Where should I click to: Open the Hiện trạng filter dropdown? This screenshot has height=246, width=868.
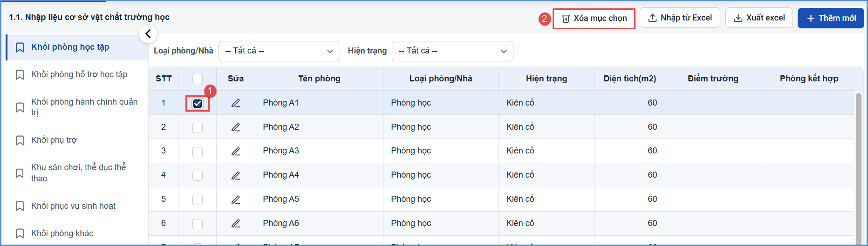click(452, 51)
